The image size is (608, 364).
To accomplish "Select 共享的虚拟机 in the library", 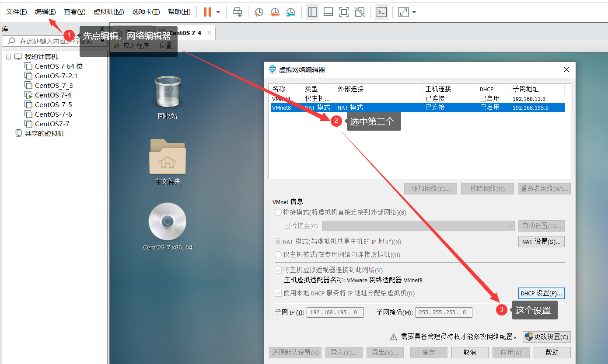I will tap(45, 134).
